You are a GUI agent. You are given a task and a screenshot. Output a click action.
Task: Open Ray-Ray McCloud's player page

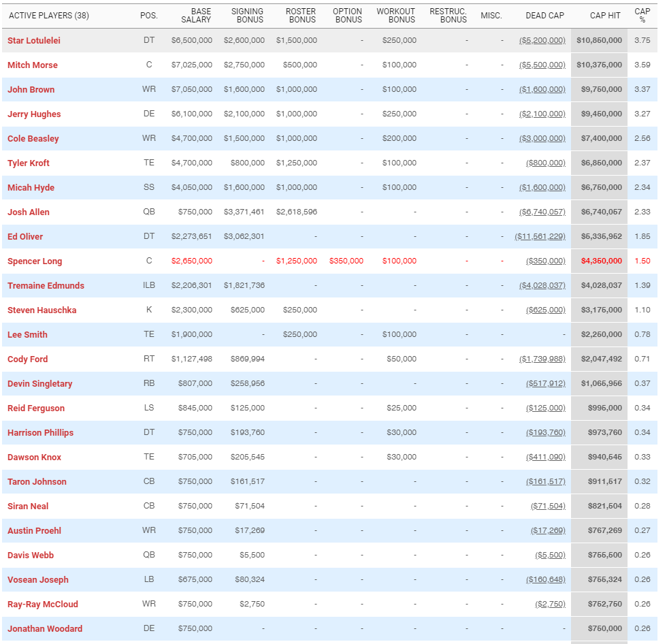point(43,605)
